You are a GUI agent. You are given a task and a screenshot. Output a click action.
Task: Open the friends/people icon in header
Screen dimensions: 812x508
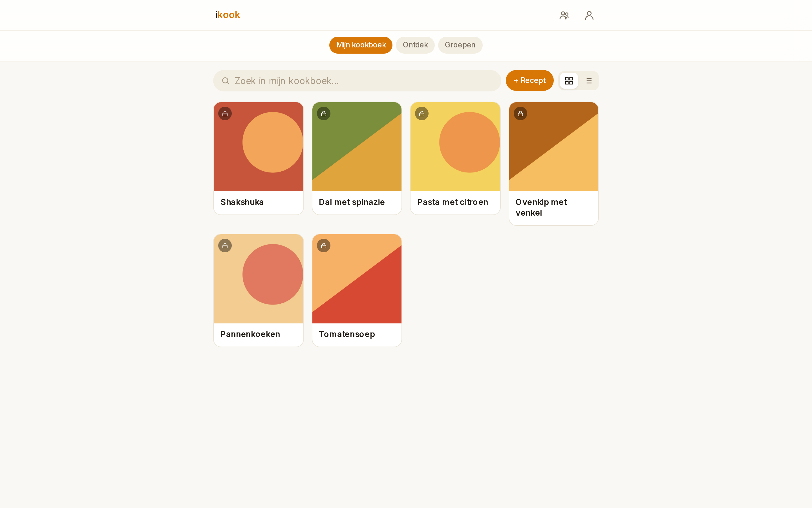coord(564,16)
